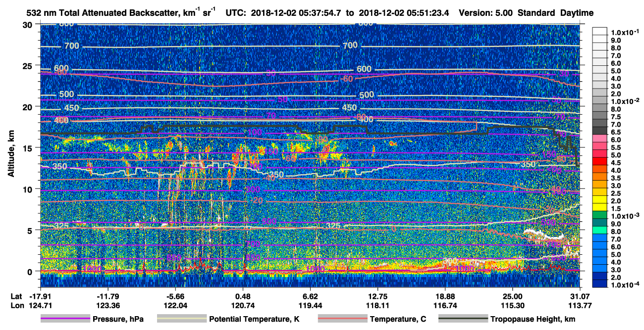Click the Potential Temperature, K legend label

point(254,320)
